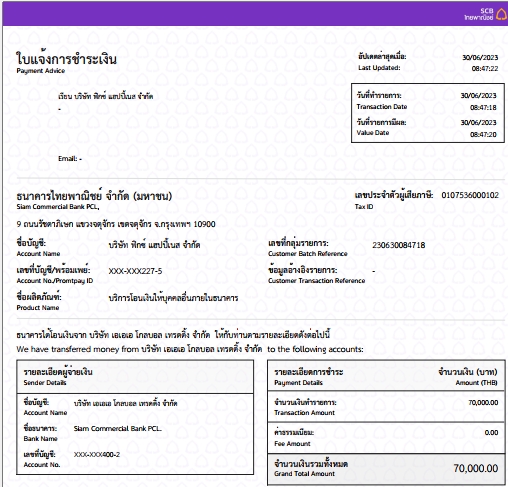
Task: Select the account number XXX-XXX227-5
Action: click(135, 271)
